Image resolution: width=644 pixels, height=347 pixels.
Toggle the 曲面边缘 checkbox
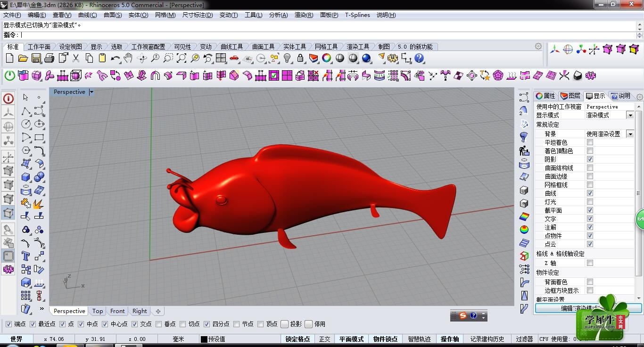(590, 176)
